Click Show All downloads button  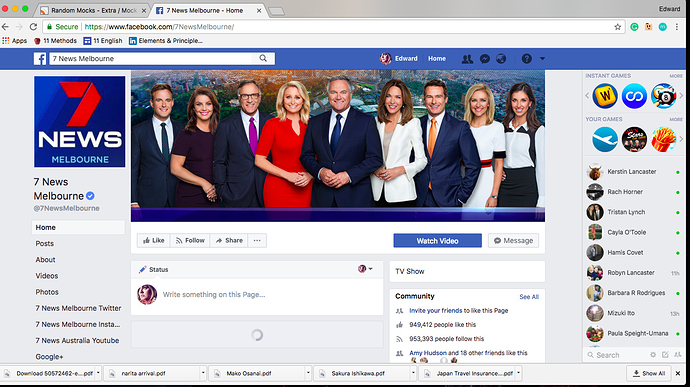649,373
